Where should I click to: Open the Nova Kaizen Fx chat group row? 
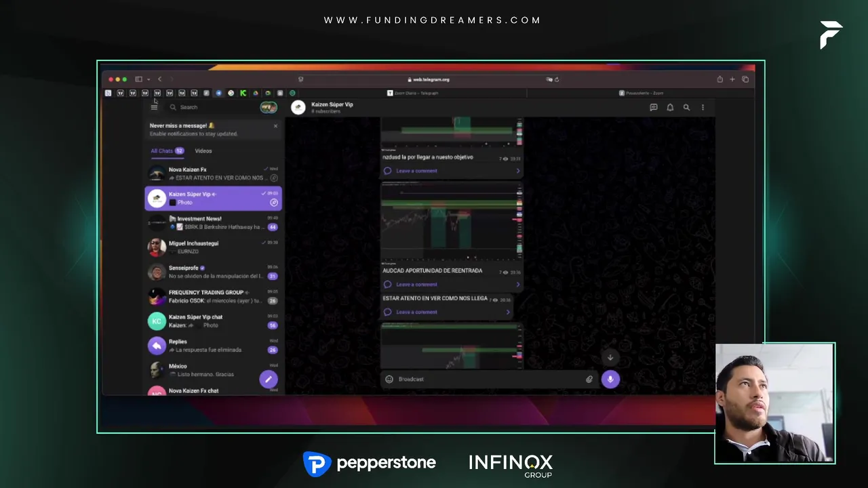tap(213, 390)
